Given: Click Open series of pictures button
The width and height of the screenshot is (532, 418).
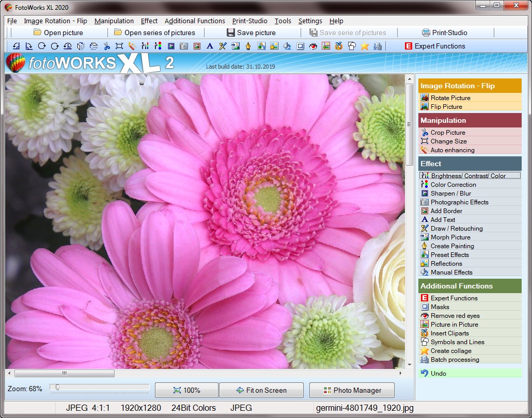Looking at the screenshot, I should pyautogui.click(x=155, y=33).
